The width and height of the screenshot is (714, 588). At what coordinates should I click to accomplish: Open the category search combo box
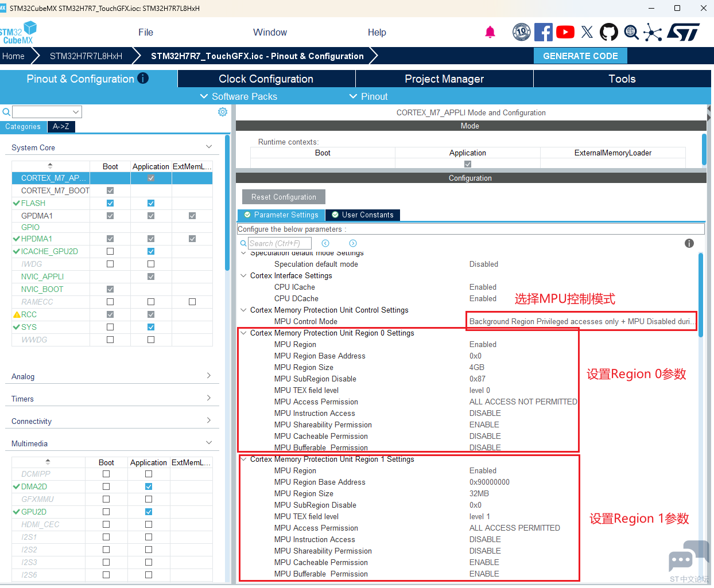click(47, 112)
